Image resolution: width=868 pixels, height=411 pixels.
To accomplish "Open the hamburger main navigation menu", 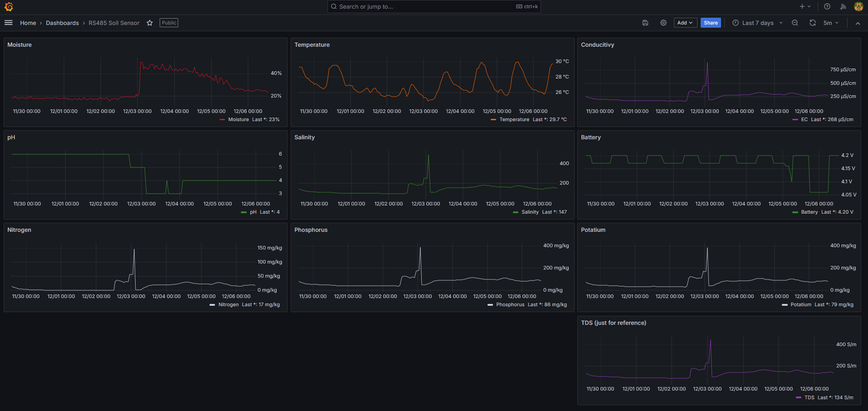I will (8, 23).
